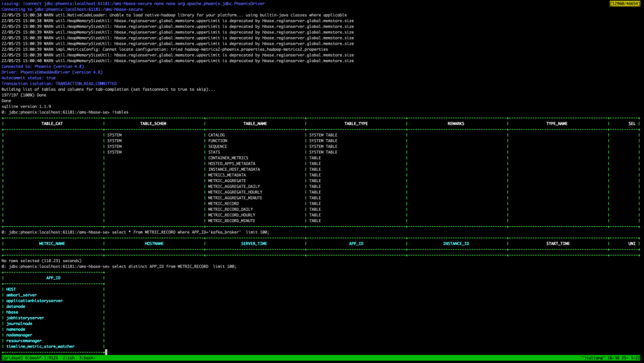Click the hbase APP_ID value
644x363 pixels.
[12, 312]
